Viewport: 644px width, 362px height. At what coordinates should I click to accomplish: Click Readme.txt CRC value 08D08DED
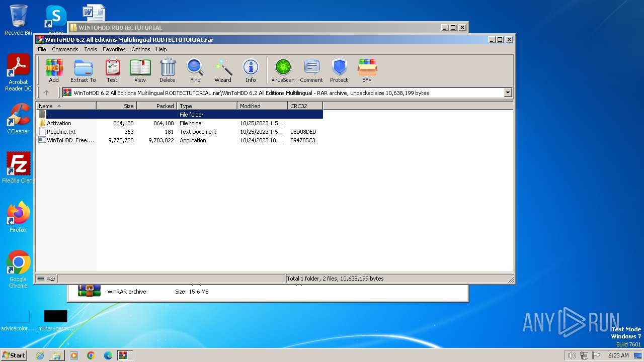coord(303,132)
